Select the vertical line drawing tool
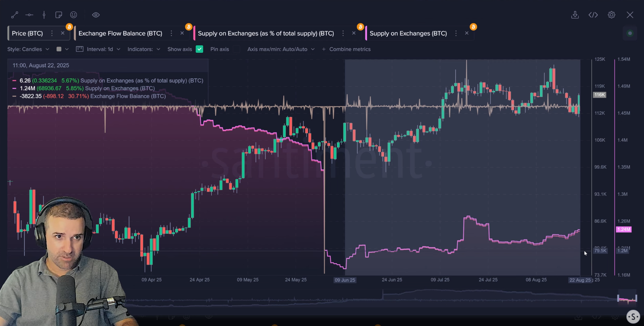Viewport: 644px width, 326px height. (x=44, y=15)
